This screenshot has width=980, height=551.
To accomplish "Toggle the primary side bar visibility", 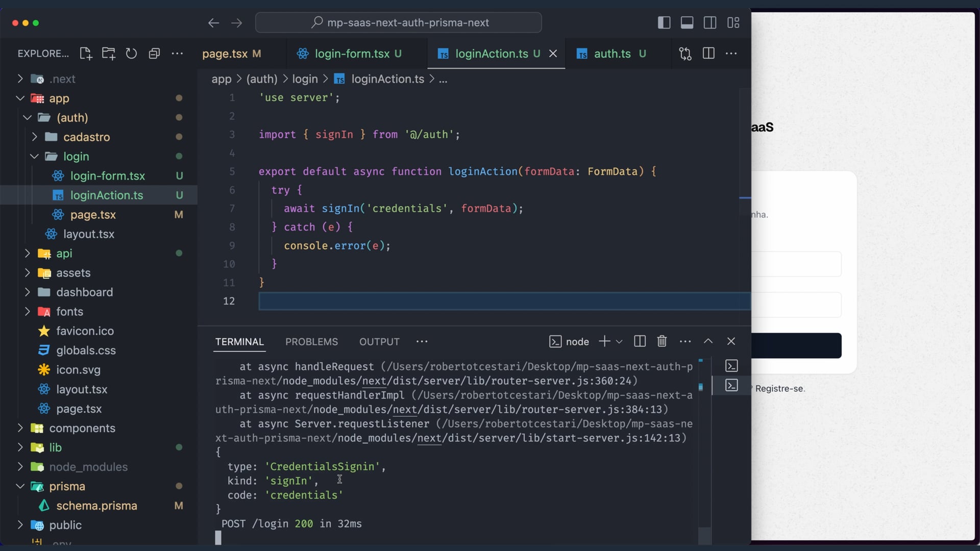I will pos(664,22).
